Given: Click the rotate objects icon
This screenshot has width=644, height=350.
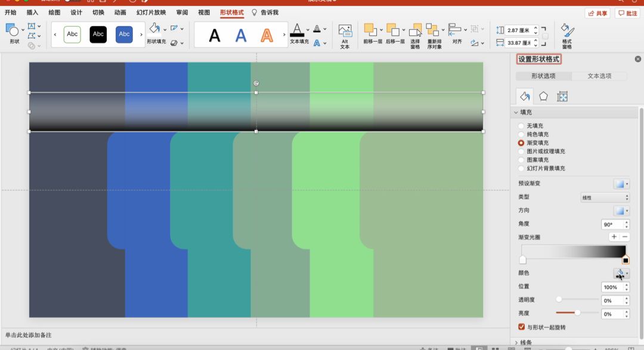Looking at the screenshot, I should pyautogui.click(x=475, y=43).
